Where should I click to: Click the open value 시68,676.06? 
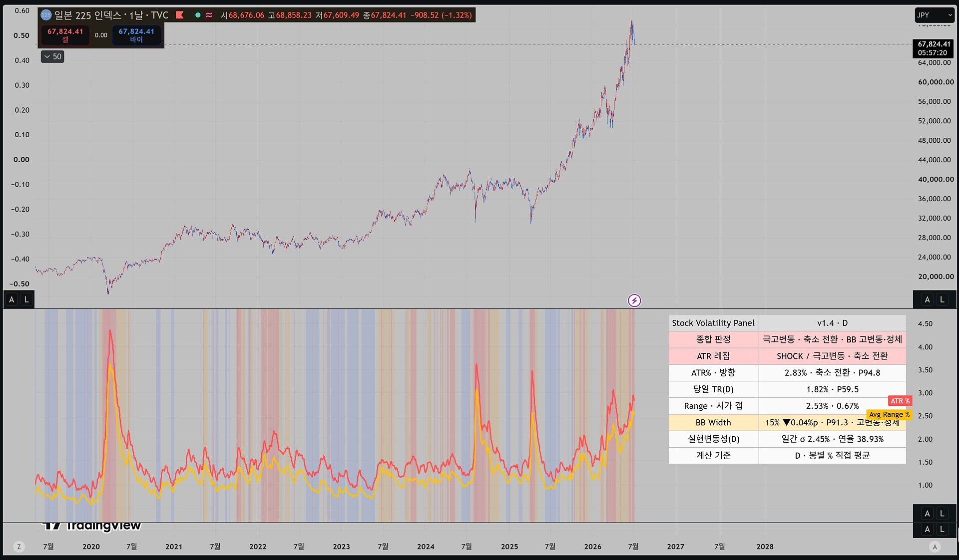click(x=243, y=15)
